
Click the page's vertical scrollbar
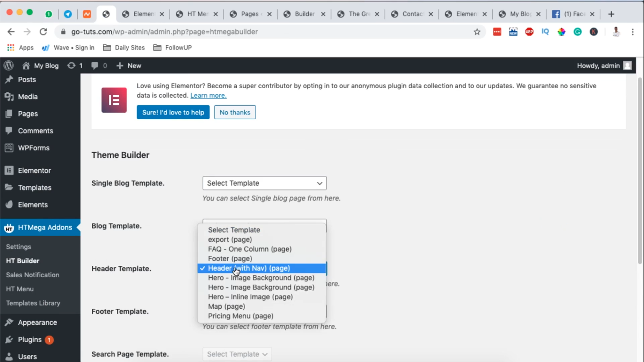coord(640,170)
